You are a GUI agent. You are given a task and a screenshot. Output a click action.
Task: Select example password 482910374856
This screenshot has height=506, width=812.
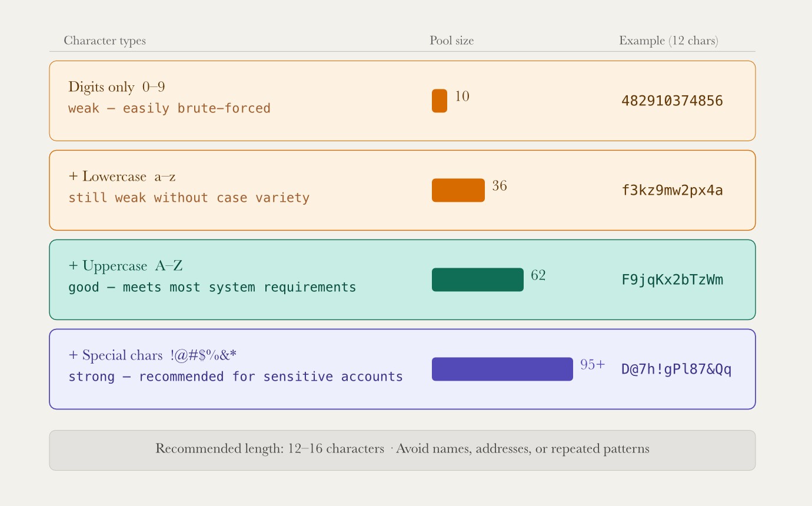tap(672, 101)
